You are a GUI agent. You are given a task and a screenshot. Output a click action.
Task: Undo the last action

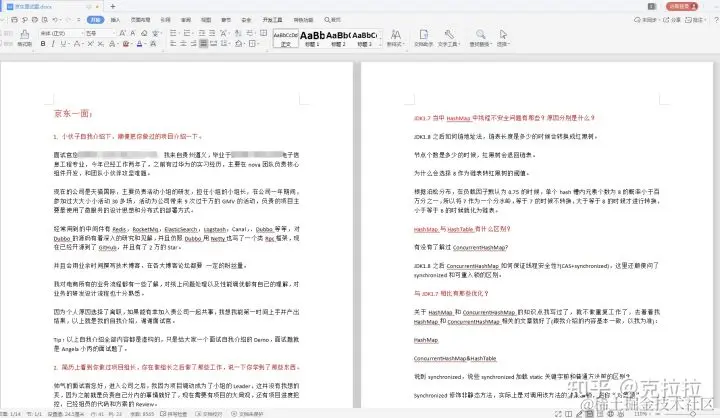click(56, 20)
